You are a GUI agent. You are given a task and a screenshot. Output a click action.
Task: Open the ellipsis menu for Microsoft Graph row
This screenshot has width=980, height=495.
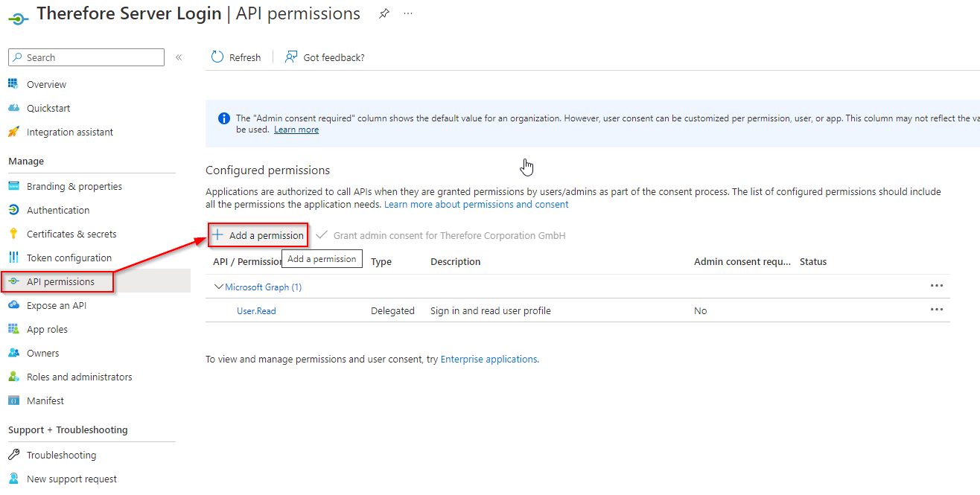937,286
